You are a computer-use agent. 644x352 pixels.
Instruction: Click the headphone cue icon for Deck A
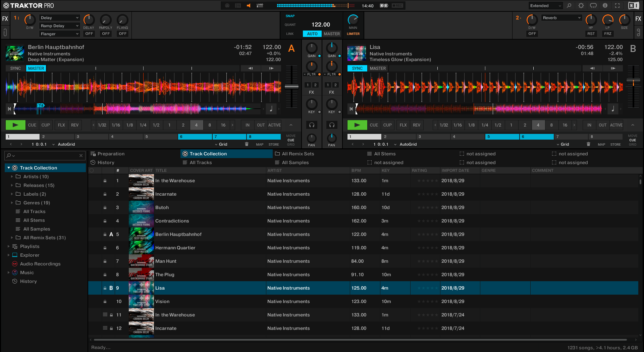pyautogui.click(x=312, y=125)
